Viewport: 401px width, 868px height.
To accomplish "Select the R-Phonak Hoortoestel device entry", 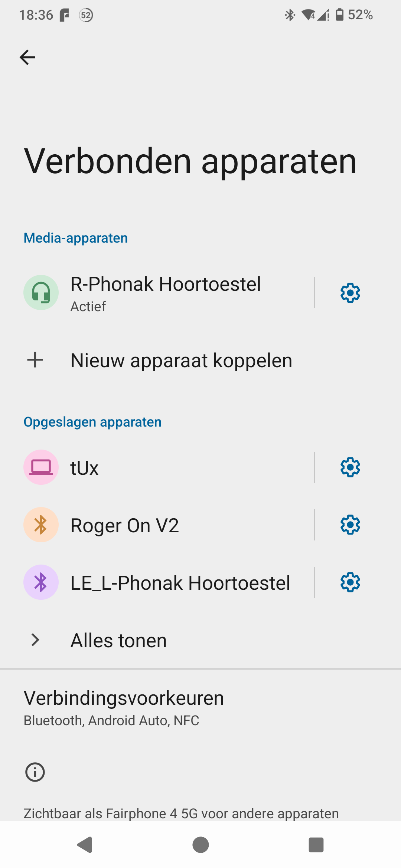I will click(166, 293).
